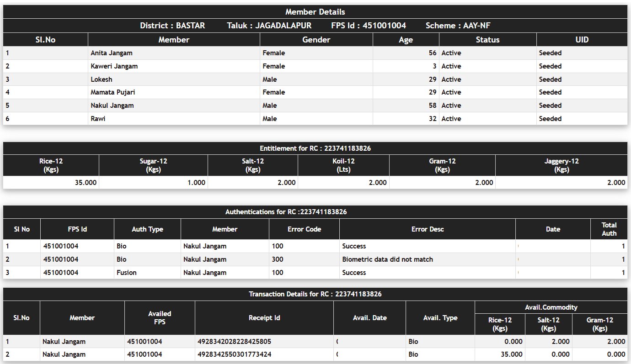Click the Transaction Details for RC title
This screenshot has height=364, width=631.
[315, 294]
